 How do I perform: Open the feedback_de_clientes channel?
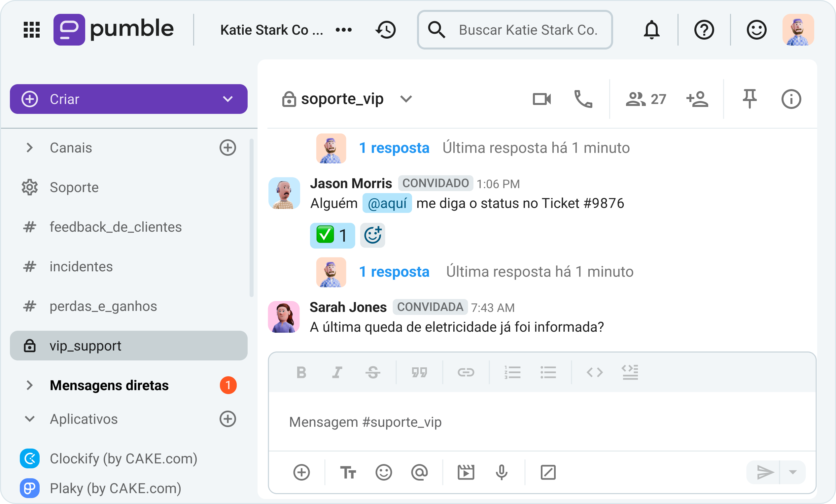[115, 227]
